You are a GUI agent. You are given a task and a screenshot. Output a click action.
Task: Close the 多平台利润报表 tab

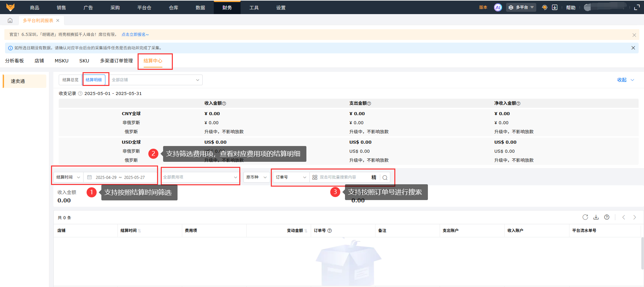click(x=58, y=20)
